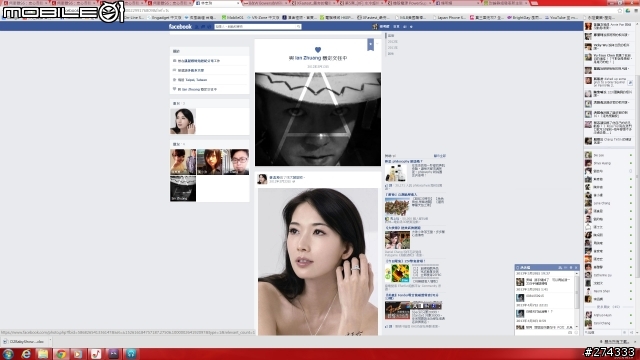Image resolution: width=640 pixels, height=360 pixels.
Task: Click the hide sidebar icon at chat bottom
Action: (x=631, y=333)
